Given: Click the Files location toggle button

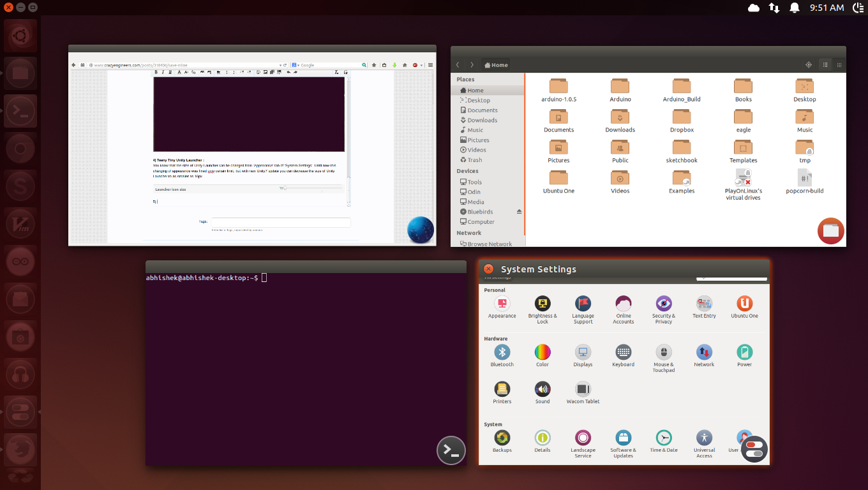Looking at the screenshot, I should click(x=809, y=64).
